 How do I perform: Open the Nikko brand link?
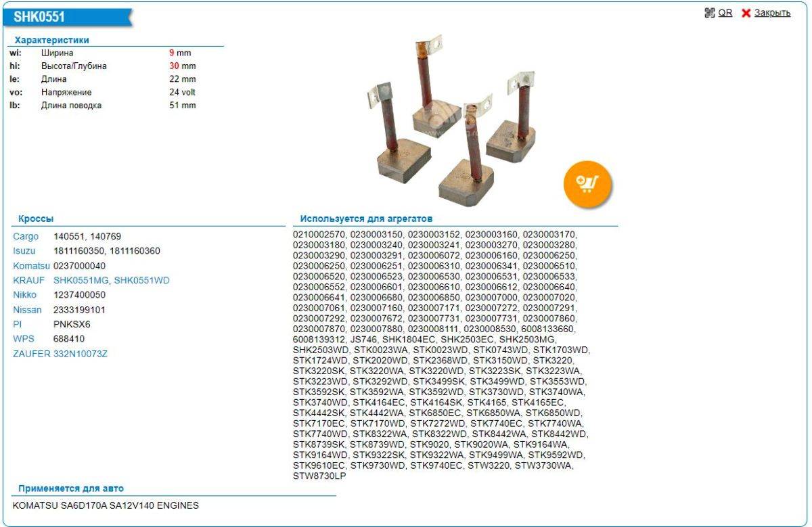click(24, 295)
